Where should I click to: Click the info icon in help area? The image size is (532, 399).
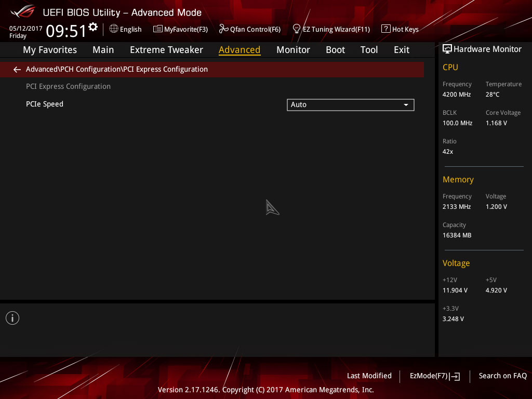pos(12,318)
